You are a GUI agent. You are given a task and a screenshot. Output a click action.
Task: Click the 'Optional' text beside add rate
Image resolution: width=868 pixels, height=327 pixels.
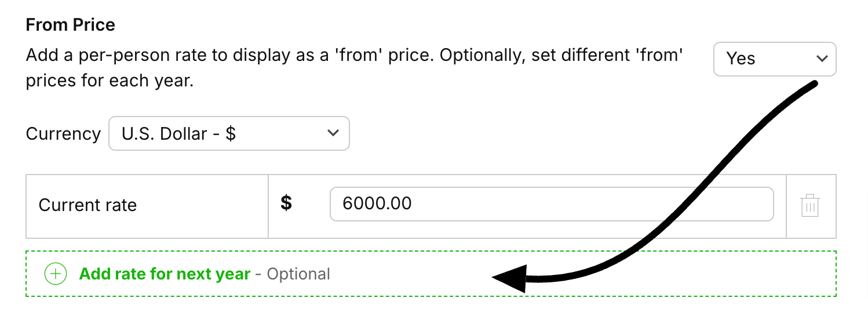point(298,274)
